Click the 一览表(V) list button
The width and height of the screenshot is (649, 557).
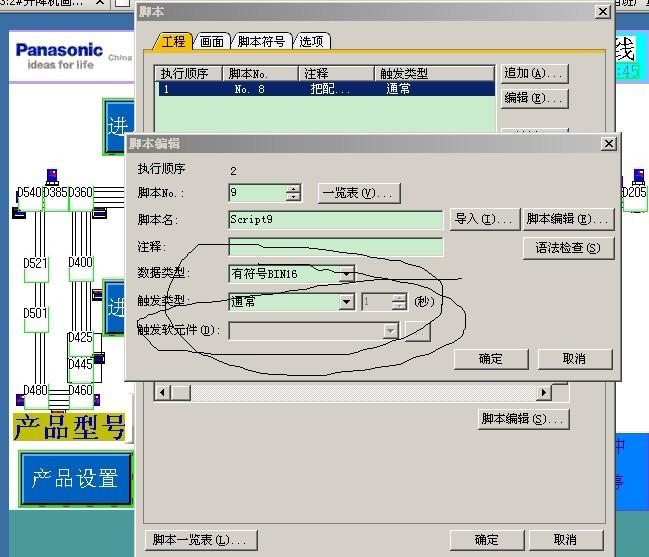point(359,193)
